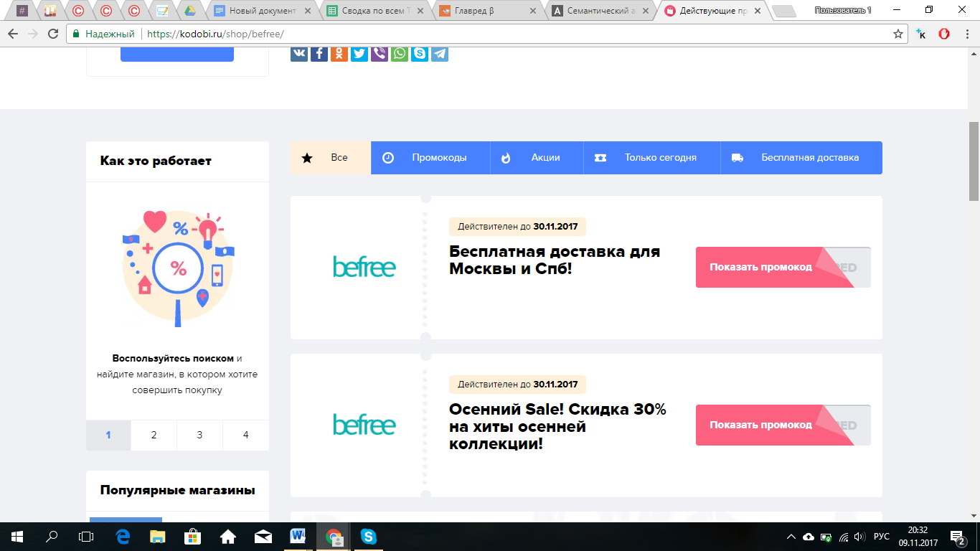Share page via VK icon

click(x=299, y=53)
